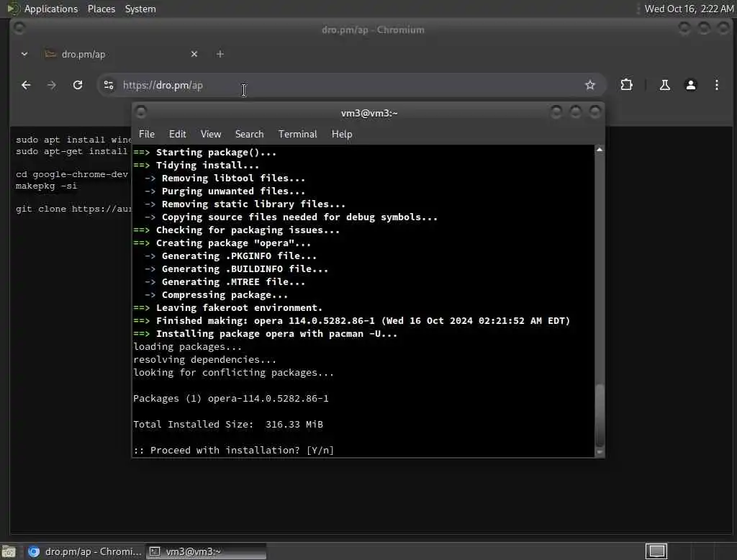737x560 pixels.
Task: Click the show desktop icon in taskbar
Action: [9, 551]
